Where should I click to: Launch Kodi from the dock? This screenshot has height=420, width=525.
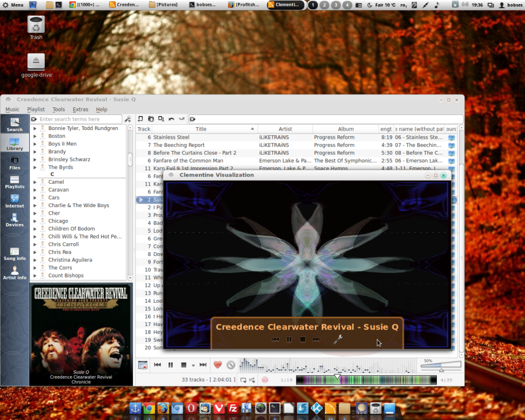(316, 408)
